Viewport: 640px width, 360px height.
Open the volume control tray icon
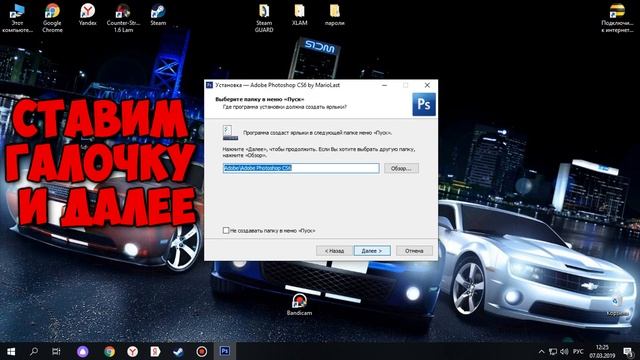[564, 351]
